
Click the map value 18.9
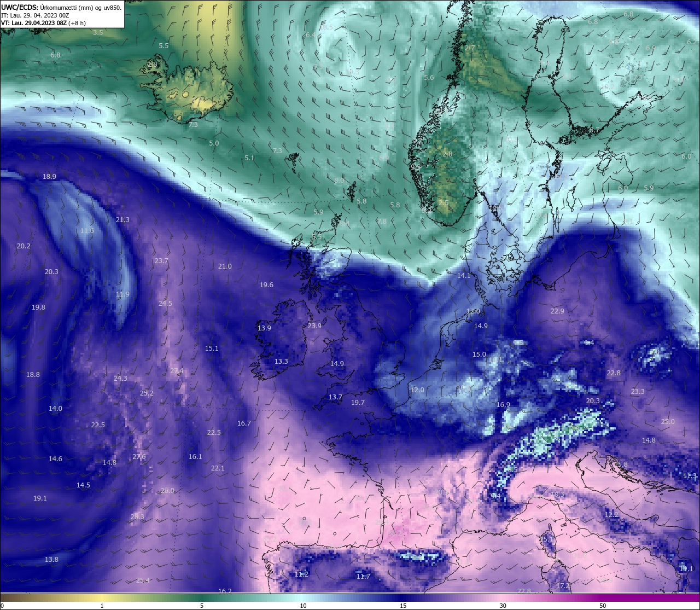tap(49, 177)
